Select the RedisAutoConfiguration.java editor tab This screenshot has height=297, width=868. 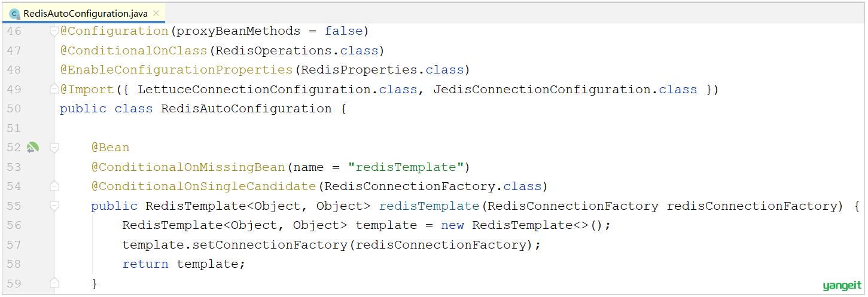[85, 13]
